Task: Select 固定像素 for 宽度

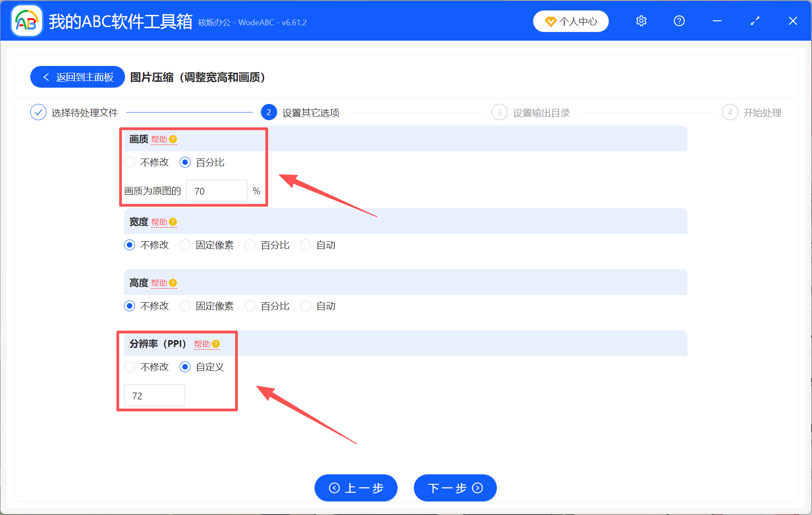Action: tap(185, 245)
